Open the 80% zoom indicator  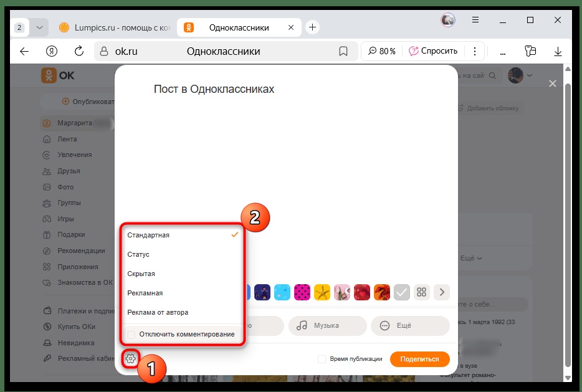[x=382, y=51]
